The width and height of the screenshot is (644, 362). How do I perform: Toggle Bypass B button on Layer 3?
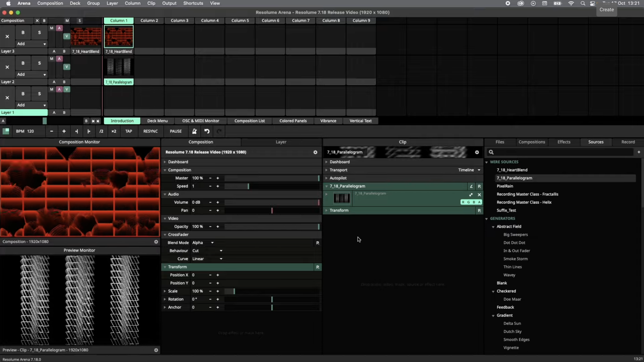(23, 33)
